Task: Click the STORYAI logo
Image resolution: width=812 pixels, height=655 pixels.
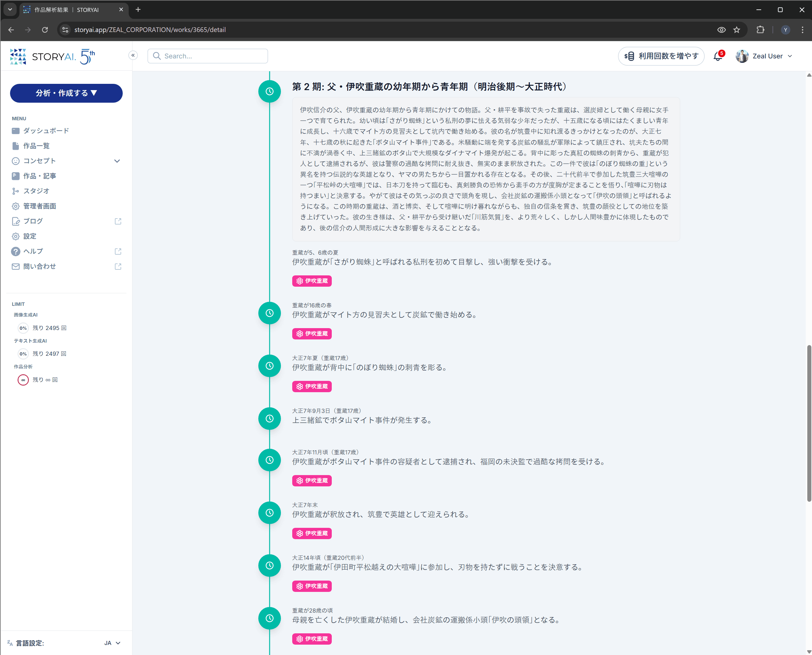Action: pyautogui.click(x=52, y=57)
